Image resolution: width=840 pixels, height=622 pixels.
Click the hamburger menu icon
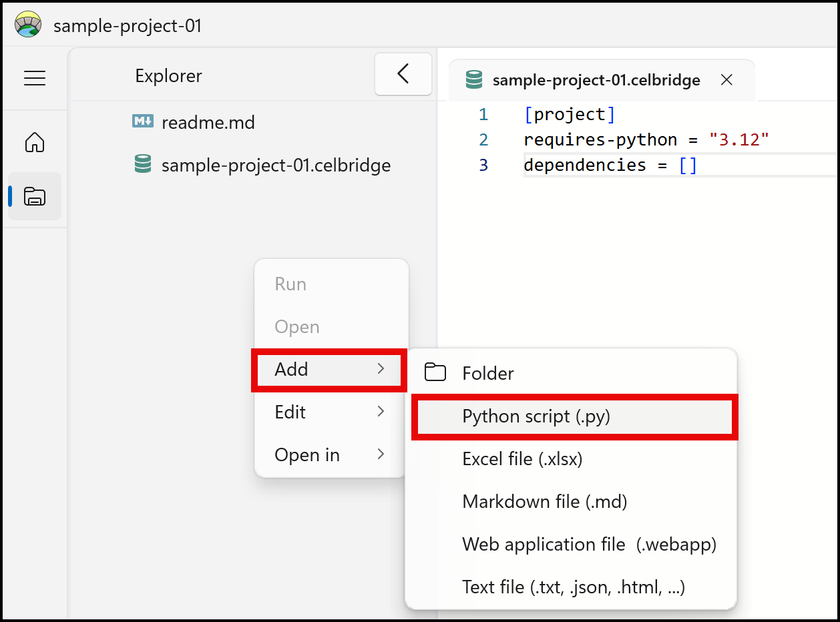35,78
